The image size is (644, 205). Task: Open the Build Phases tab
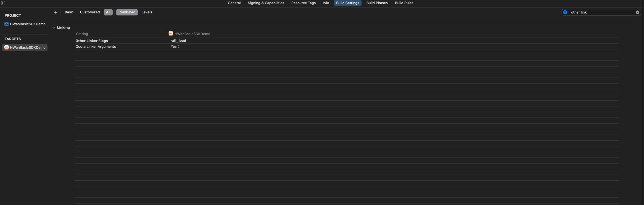tap(377, 3)
